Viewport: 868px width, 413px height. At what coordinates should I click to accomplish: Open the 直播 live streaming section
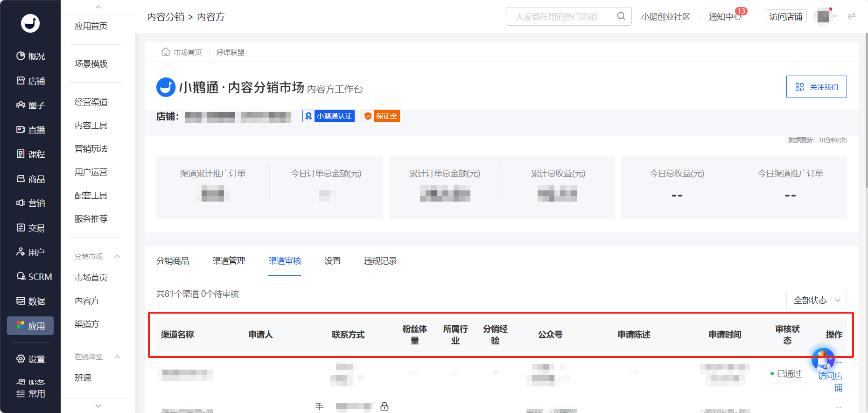click(30, 130)
